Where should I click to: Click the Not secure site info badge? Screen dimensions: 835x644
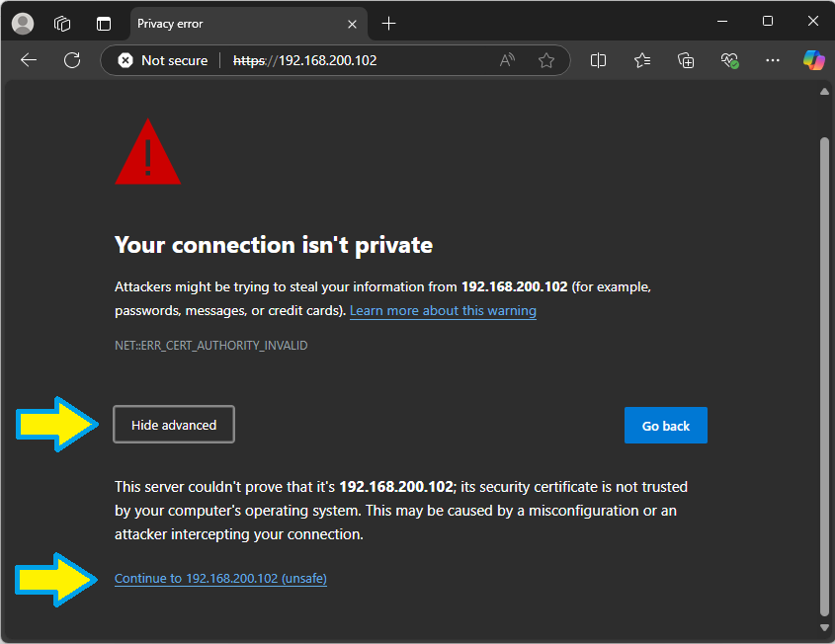click(x=163, y=60)
